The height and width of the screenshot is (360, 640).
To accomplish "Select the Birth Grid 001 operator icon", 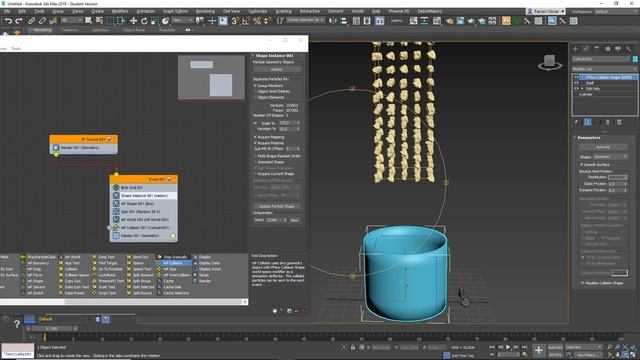I will 116,187.
